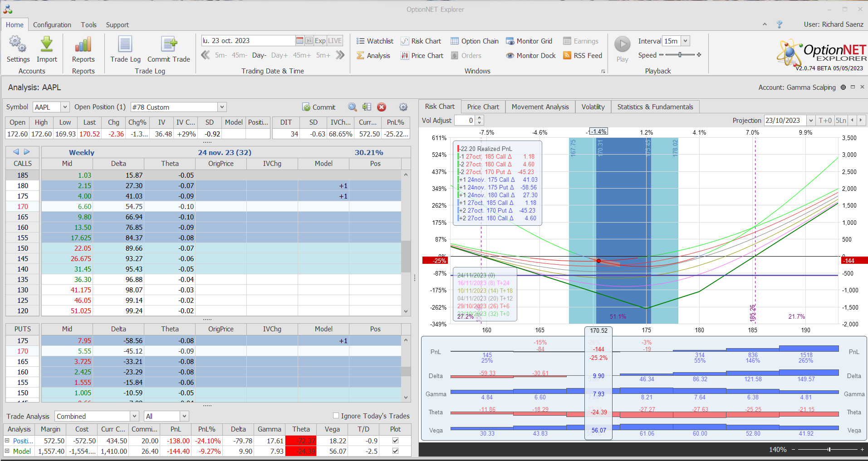Adjust the playback Speed slider

680,55
